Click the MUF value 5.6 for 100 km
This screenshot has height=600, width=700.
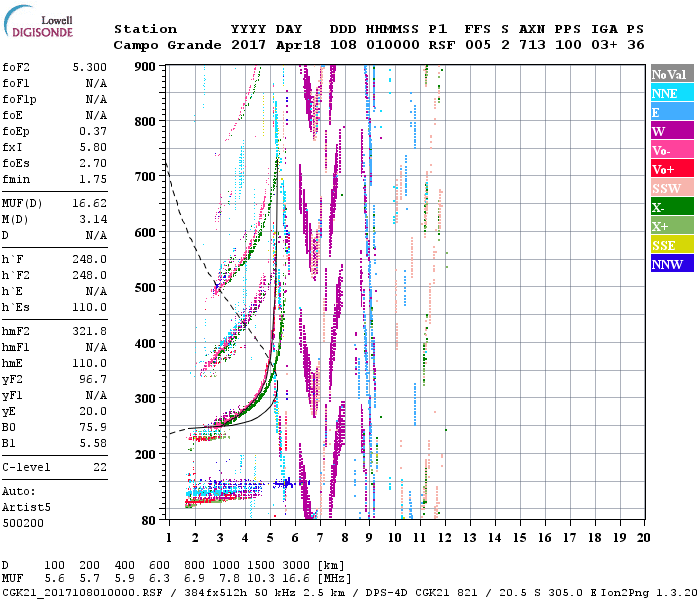pyautogui.click(x=54, y=579)
